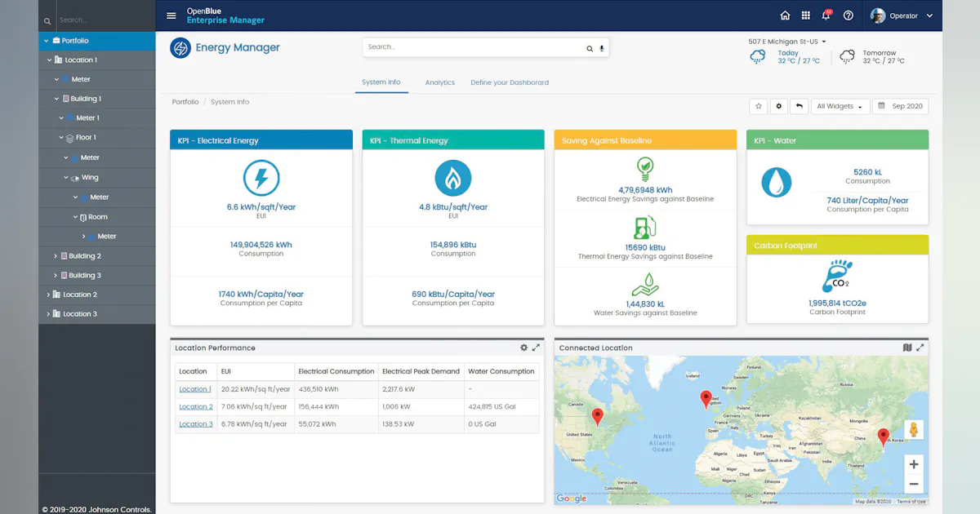
Task: Click the favorite star button
Action: (x=759, y=106)
